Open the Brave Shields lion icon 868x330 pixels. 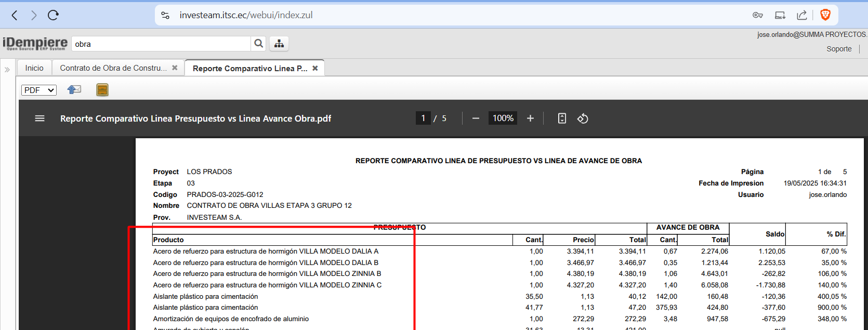click(825, 15)
